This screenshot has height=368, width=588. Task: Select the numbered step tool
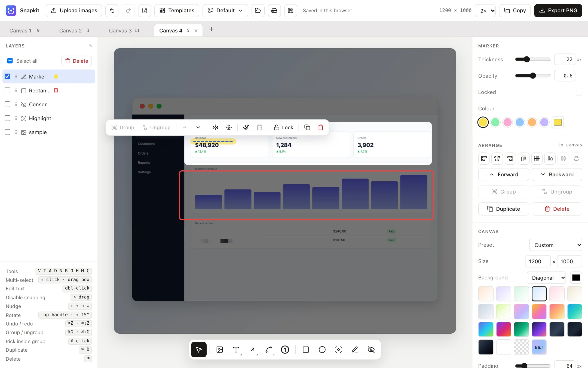point(285,349)
